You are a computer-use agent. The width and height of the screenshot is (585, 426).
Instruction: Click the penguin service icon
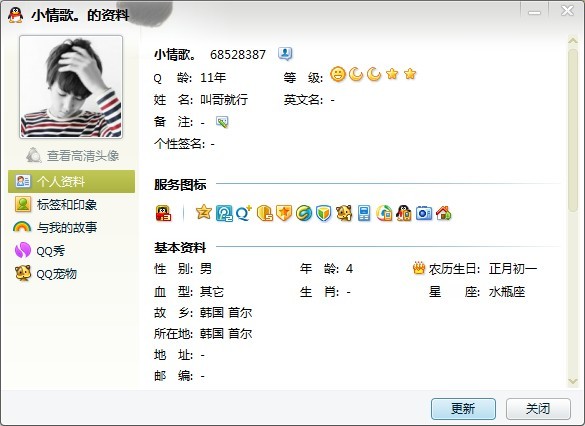(x=404, y=213)
